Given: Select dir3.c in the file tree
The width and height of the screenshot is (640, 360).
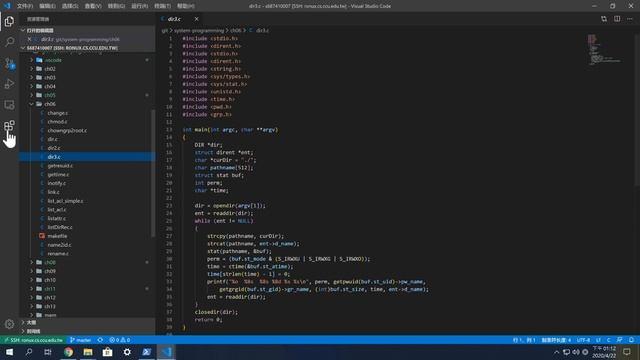Looking at the screenshot, I should [x=87, y=157].
